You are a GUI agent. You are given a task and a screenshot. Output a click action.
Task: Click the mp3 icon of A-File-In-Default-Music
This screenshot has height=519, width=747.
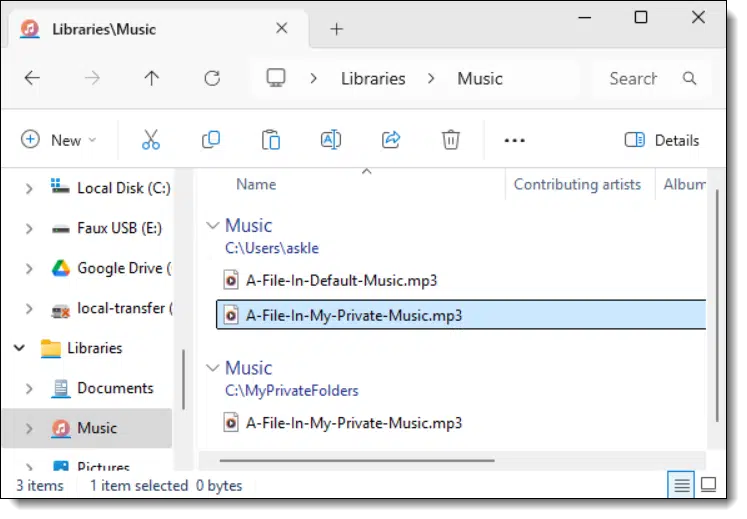(x=231, y=280)
